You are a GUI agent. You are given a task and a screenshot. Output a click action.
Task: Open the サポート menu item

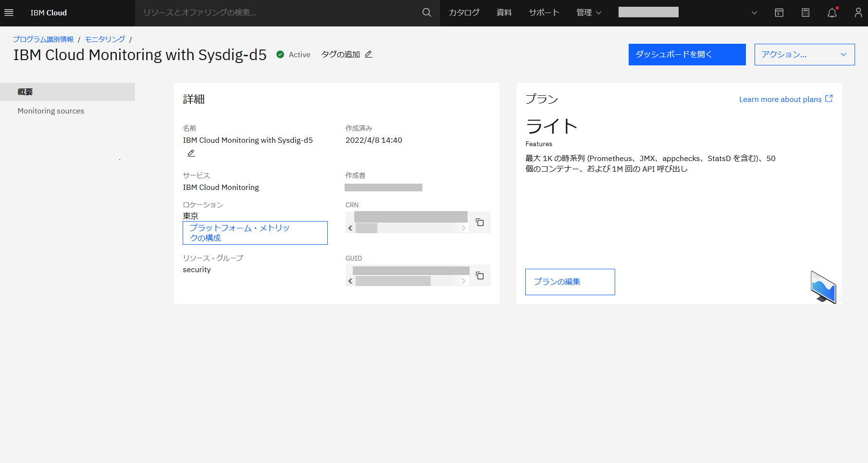coord(544,13)
